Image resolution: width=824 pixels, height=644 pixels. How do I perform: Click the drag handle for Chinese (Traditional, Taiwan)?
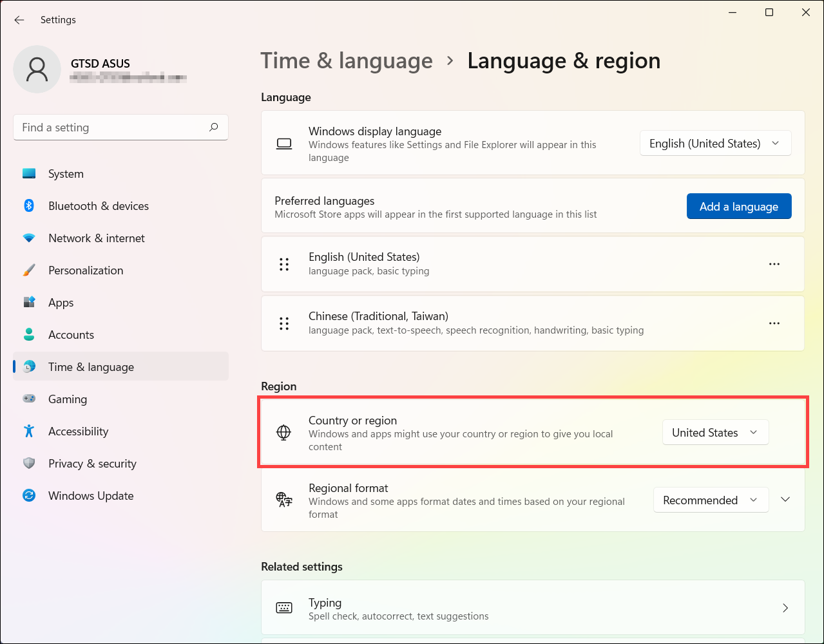click(284, 323)
